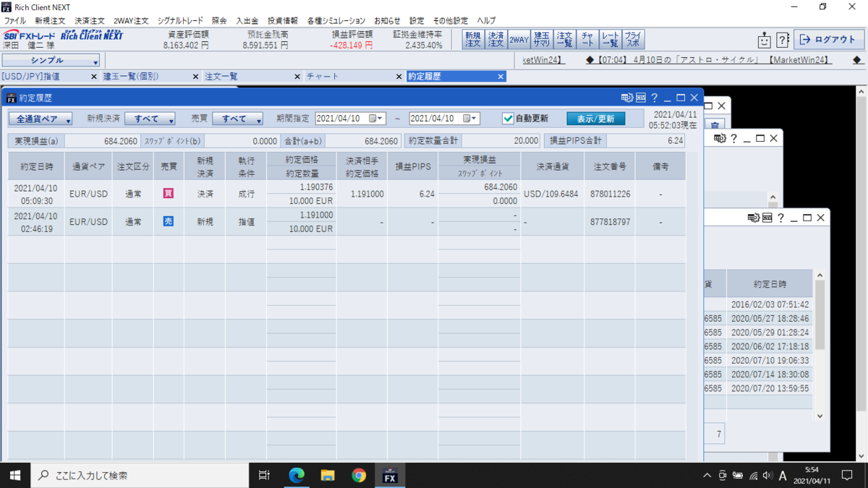Expand the 全通貨ペア currency pair dropdown

41,119
